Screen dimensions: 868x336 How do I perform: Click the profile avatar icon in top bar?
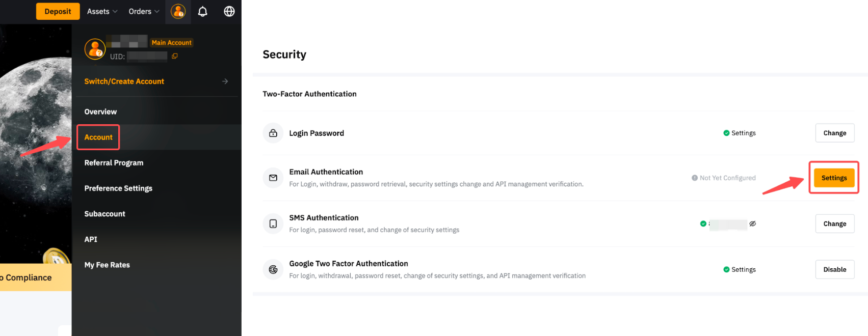(178, 11)
